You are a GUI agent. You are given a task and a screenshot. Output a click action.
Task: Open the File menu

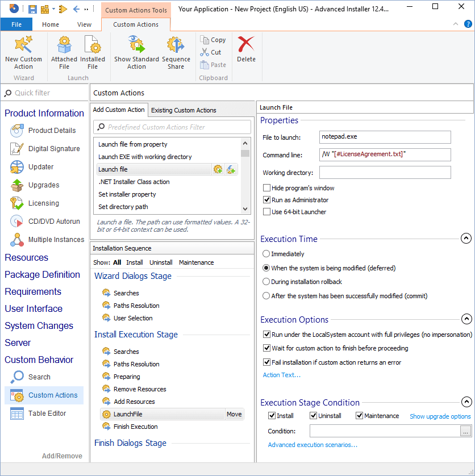16,24
